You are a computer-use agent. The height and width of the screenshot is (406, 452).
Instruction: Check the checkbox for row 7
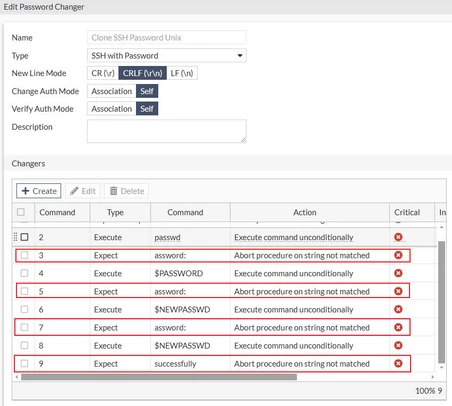point(24,327)
